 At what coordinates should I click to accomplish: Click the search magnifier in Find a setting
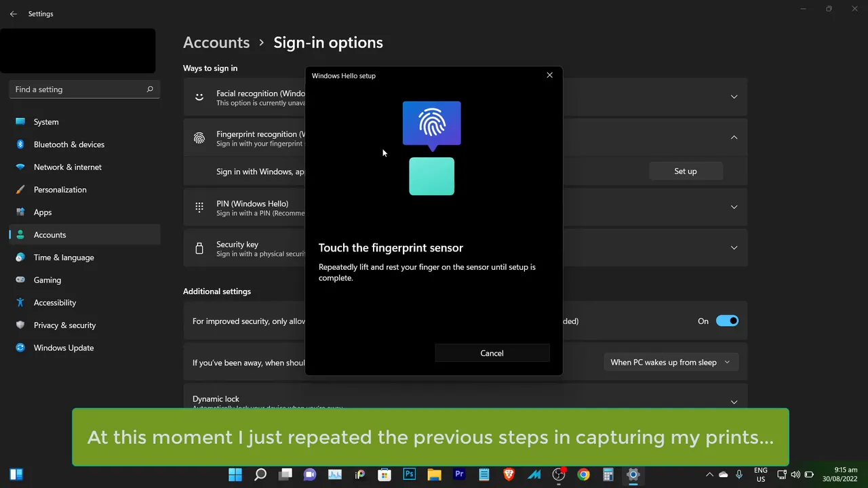pos(150,89)
